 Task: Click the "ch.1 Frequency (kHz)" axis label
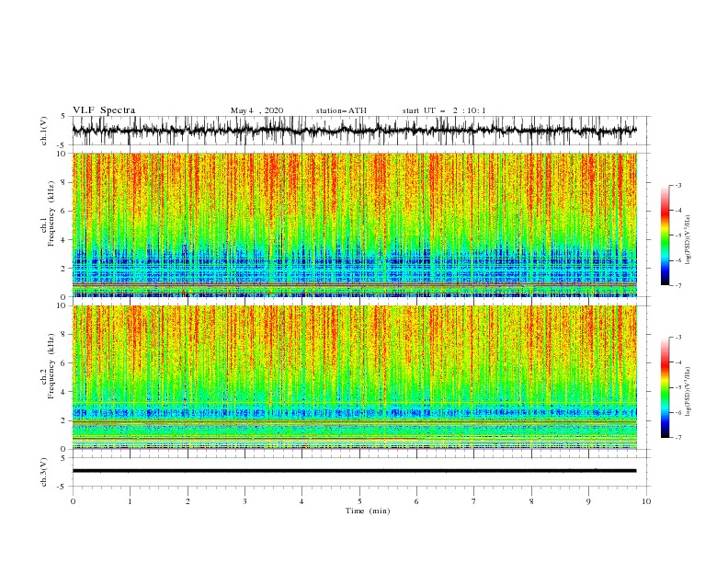pos(48,214)
